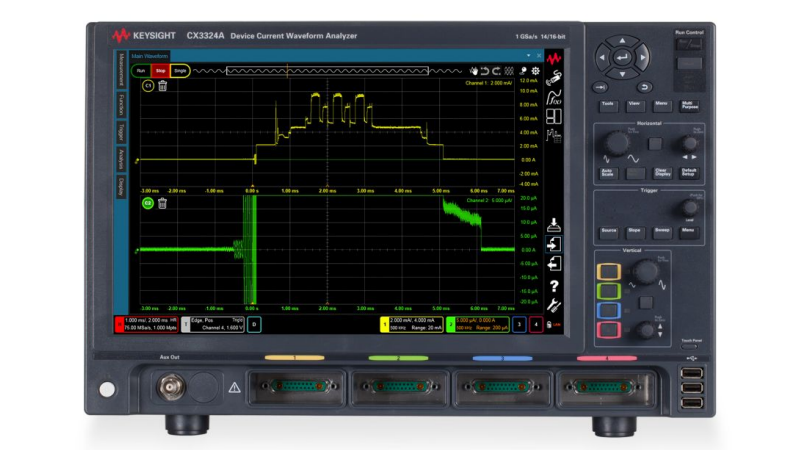Click the on-screen Single button
800x450 pixels.
[x=180, y=71]
